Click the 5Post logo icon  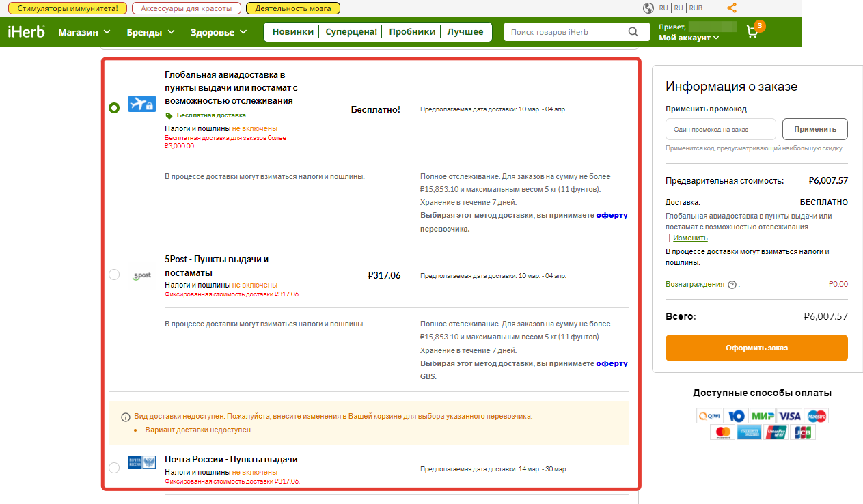[142, 276]
